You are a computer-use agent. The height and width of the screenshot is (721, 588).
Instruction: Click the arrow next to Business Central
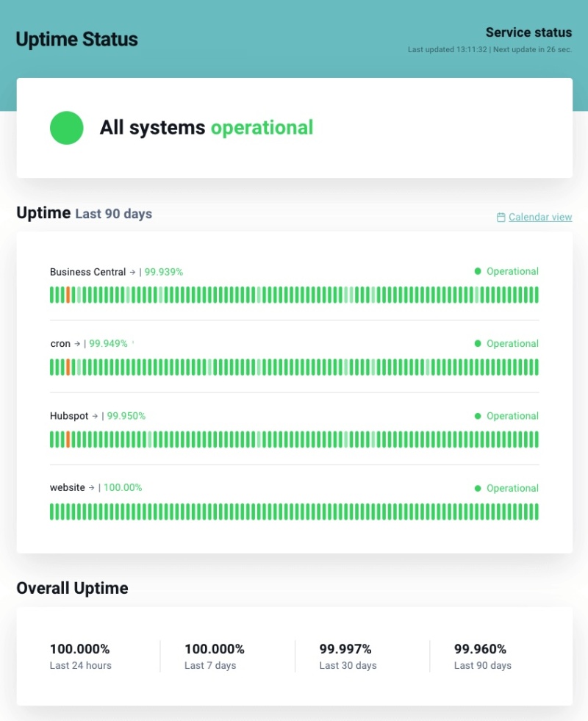(132, 272)
